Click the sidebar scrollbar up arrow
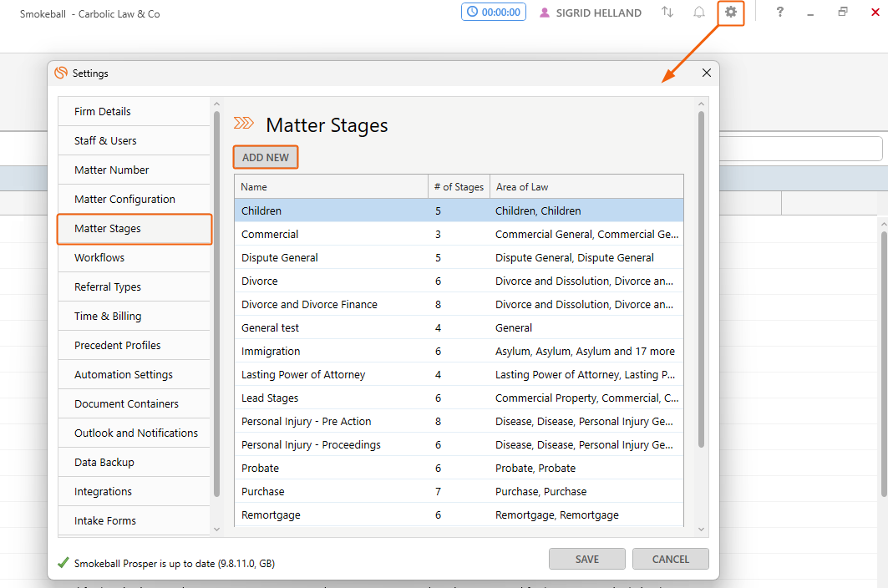Image resolution: width=888 pixels, height=588 pixels. coord(216,104)
